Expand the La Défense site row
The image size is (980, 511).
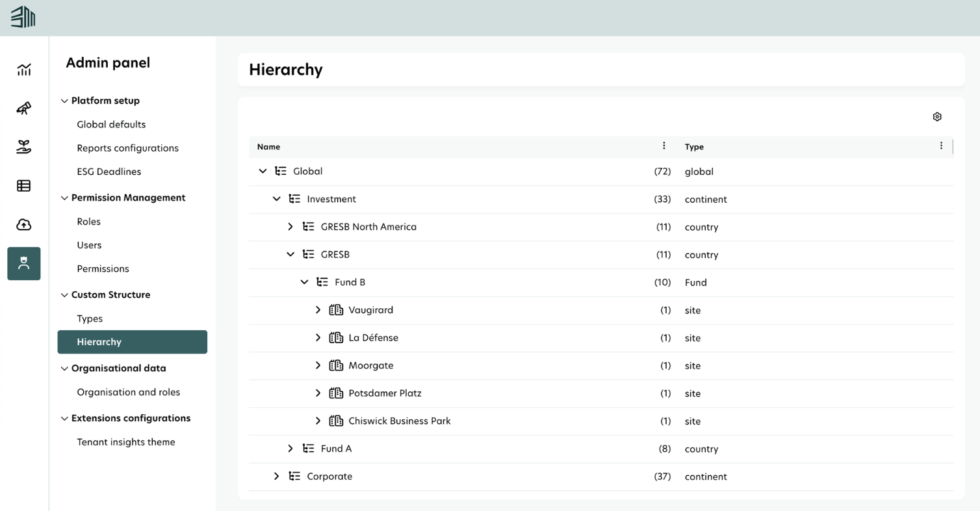point(318,338)
